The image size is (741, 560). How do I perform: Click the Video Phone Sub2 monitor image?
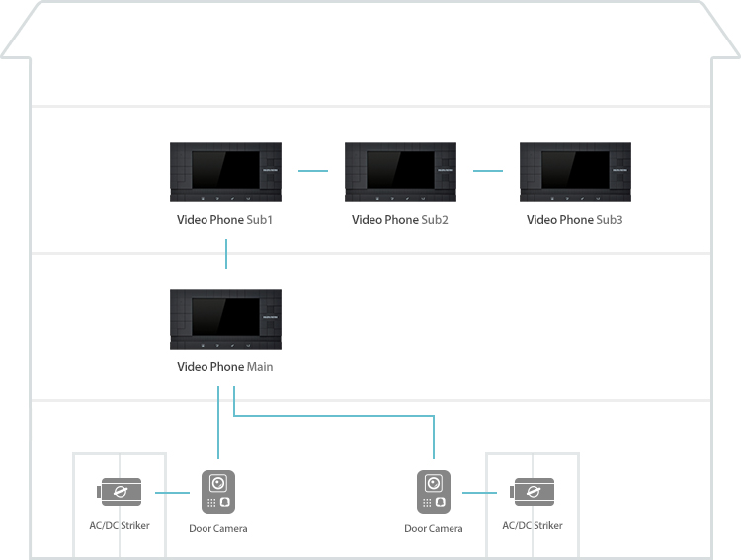(400, 172)
